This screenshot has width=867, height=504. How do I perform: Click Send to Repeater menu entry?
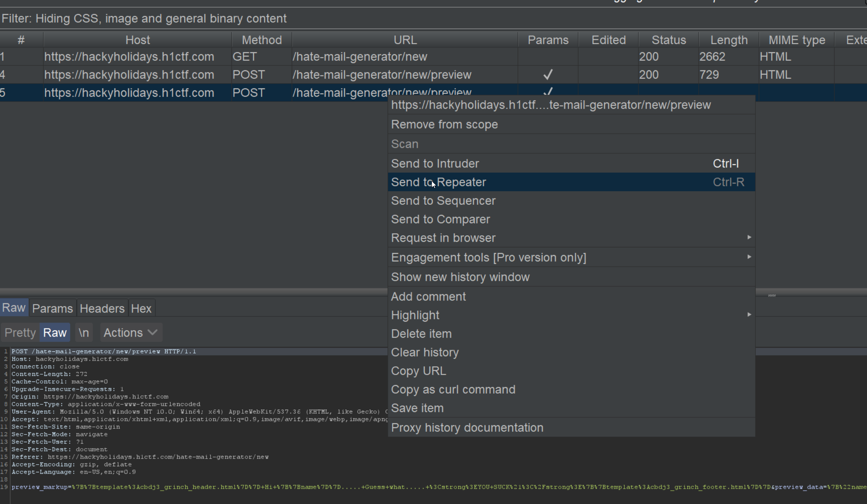point(438,182)
